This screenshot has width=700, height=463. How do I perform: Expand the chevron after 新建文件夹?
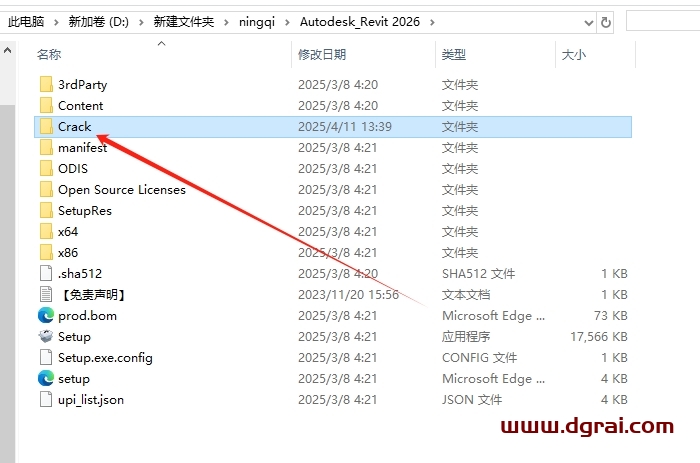[x=226, y=22]
